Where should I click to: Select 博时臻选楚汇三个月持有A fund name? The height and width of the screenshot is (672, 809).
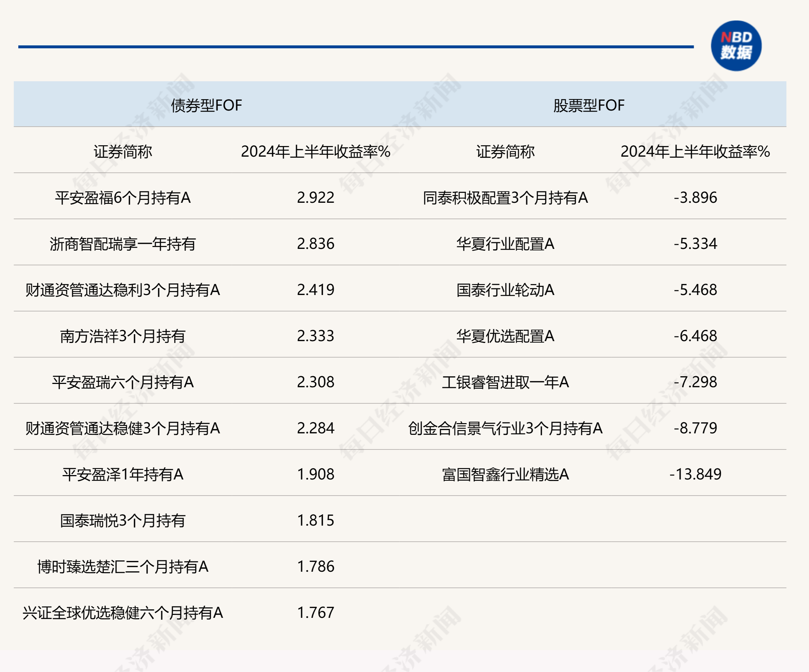123,567
